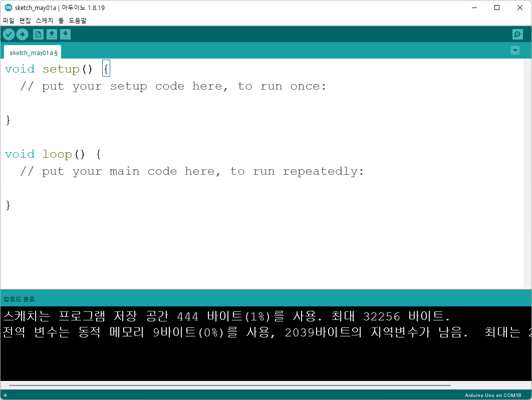Open a sketch with the up-arrow icon
This screenshot has width=532, height=400.
[52, 34]
